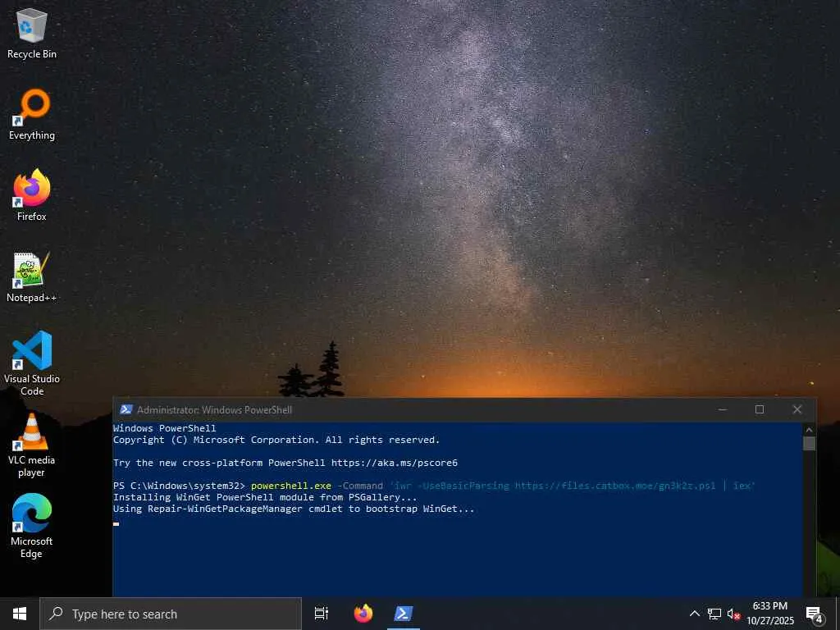
Task: Close the Administrator PowerShell window
Action: point(797,410)
